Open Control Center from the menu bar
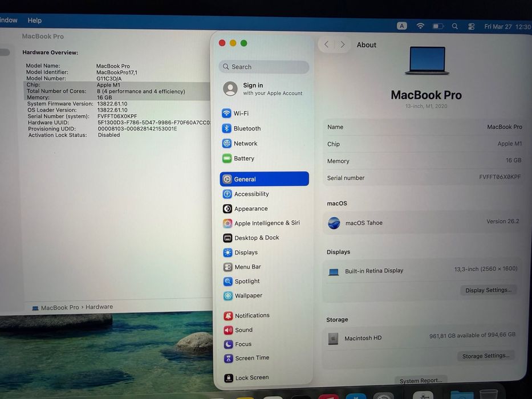This screenshot has width=532, height=399. [471, 26]
